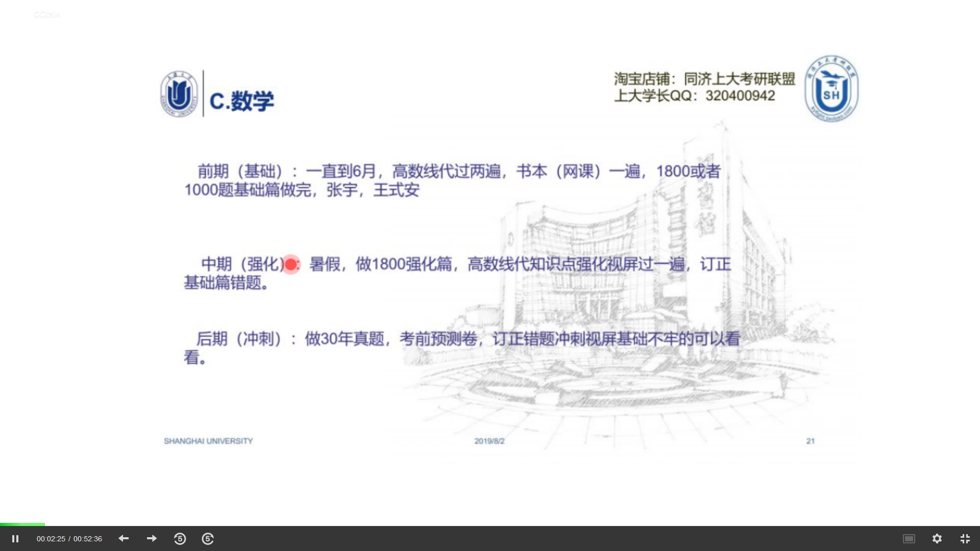Click the SHANGHAI UNIVERSITY footer text

(x=208, y=441)
